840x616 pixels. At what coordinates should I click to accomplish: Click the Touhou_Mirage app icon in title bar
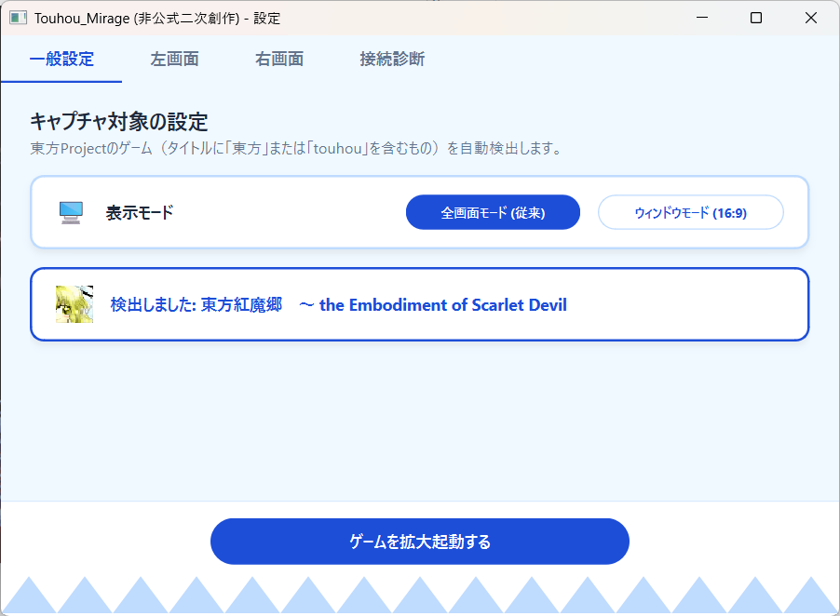coord(19,18)
